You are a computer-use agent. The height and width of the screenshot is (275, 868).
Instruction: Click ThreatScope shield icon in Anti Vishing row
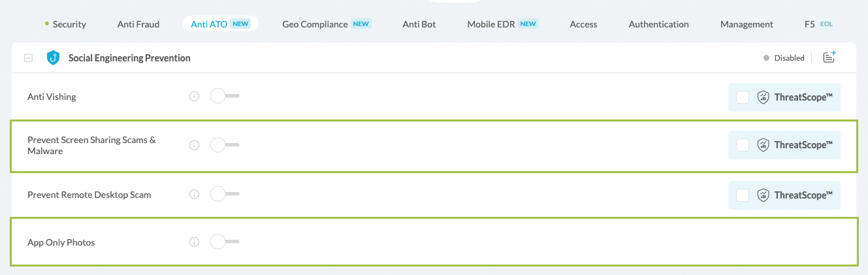click(763, 97)
